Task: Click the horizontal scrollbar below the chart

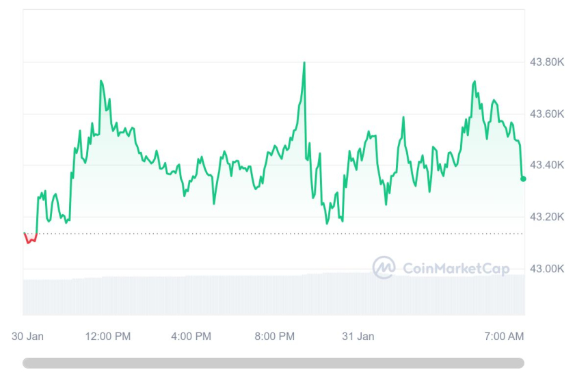Action: (273, 363)
